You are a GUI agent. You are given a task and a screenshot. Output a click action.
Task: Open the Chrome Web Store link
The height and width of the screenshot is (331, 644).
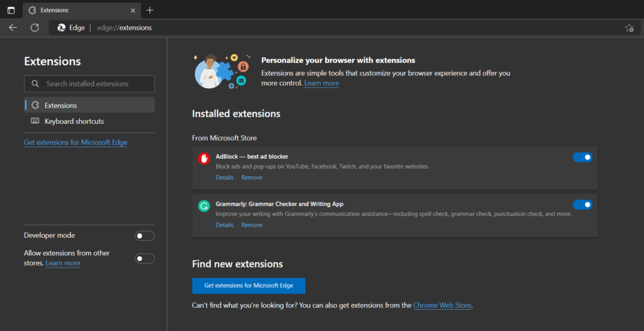pos(442,305)
